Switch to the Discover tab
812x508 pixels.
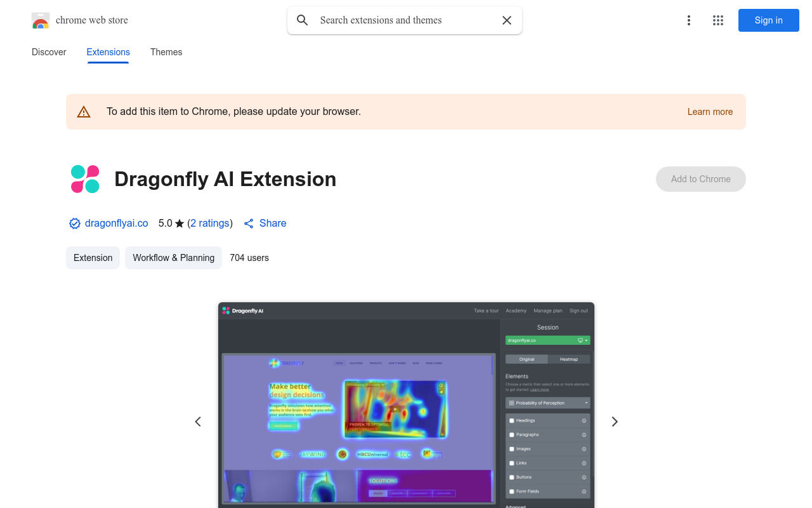click(x=49, y=52)
